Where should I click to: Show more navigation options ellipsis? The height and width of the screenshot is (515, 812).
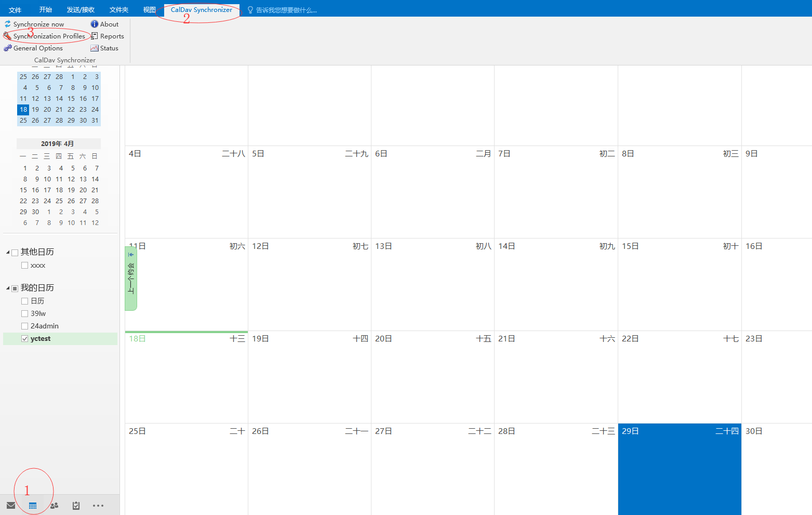(x=98, y=505)
